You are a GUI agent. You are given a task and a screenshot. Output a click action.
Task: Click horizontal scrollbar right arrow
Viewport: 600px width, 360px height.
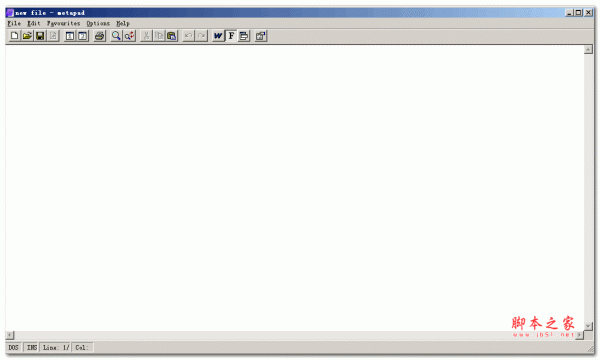tap(579, 335)
